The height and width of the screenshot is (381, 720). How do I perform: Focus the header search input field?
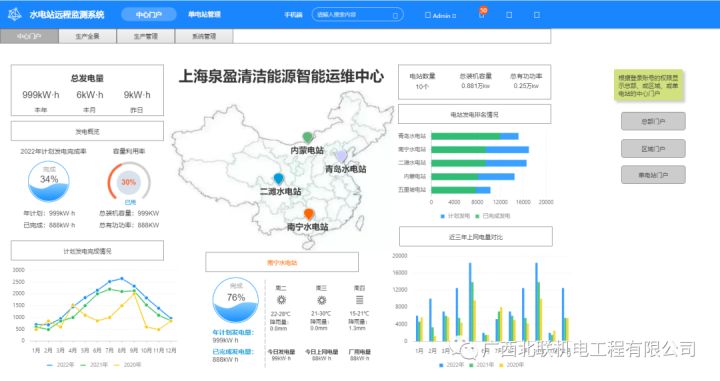[x=354, y=15]
